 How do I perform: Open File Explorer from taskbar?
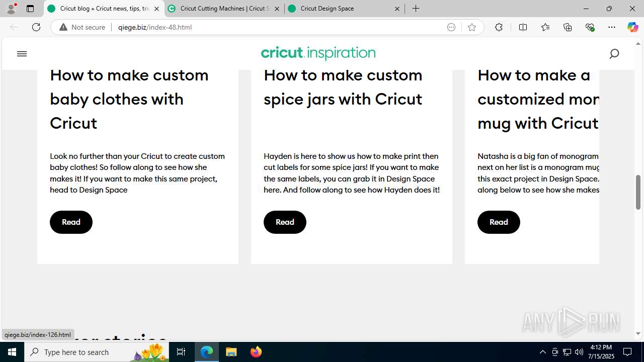click(x=231, y=352)
